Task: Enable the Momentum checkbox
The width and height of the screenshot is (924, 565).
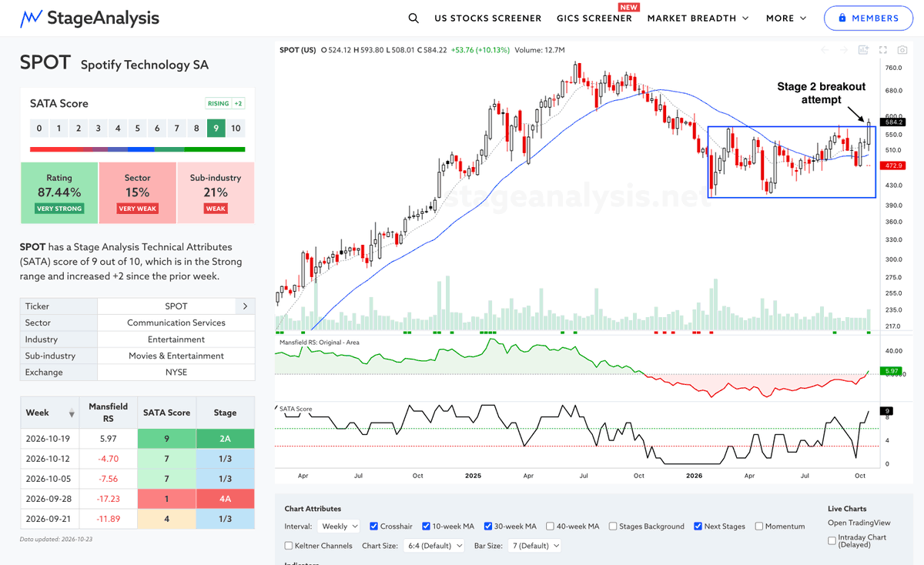Action: [x=759, y=527]
